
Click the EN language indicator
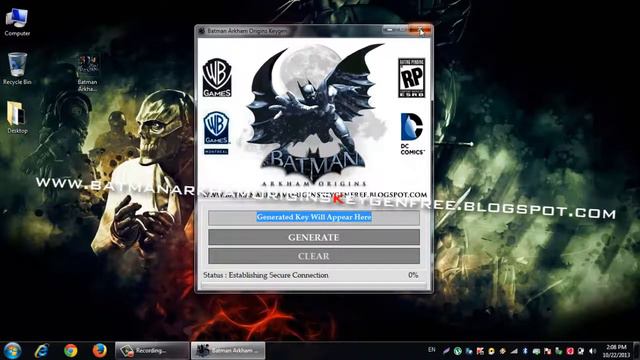tap(431, 350)
